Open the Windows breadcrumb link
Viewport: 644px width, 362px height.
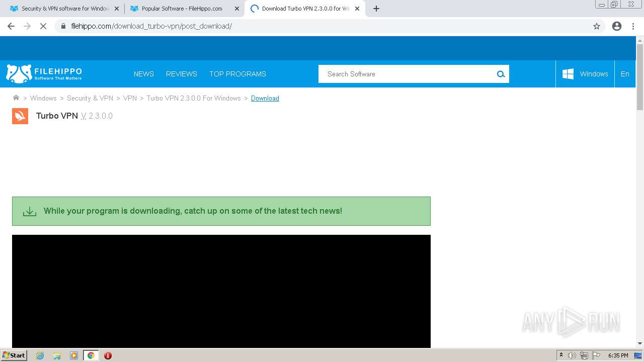coord(43,98)
